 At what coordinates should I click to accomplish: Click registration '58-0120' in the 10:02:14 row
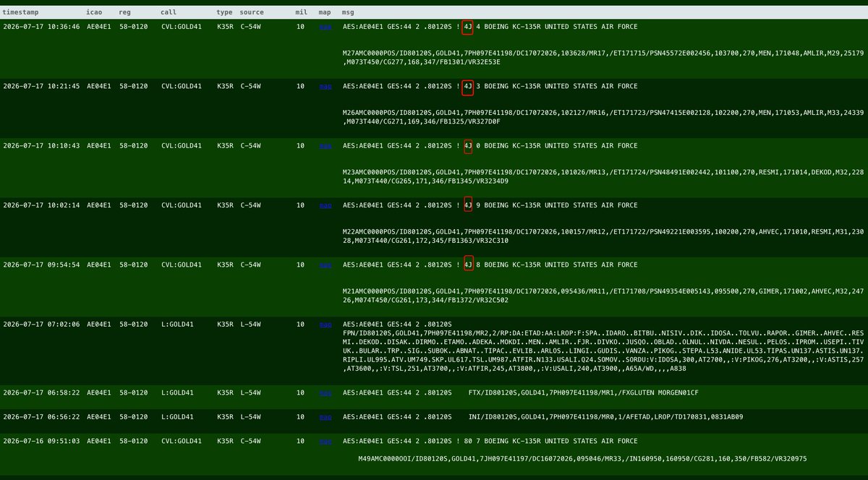click(x=133, y=205)
